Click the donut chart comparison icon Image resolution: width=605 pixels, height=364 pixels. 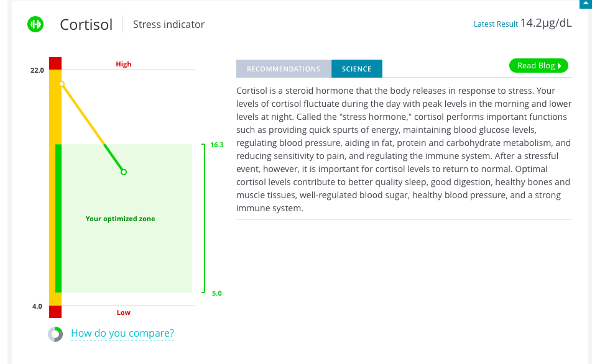click(55, 334)
